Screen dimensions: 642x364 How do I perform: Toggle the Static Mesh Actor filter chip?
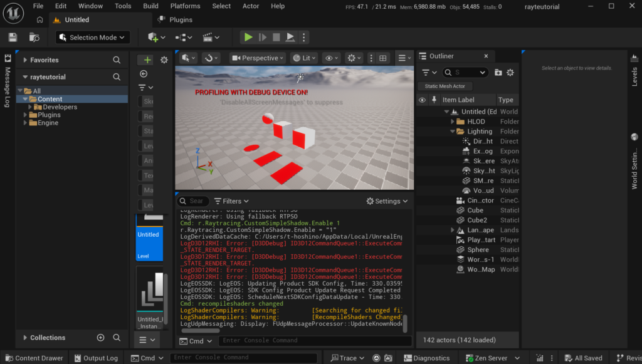[x=445, y=86]
